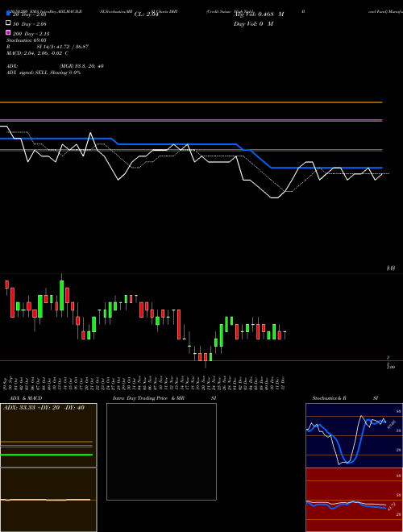Click the 'Stochastics & R SI' panel title
403x532 pixels.
(x=345, y=398)
